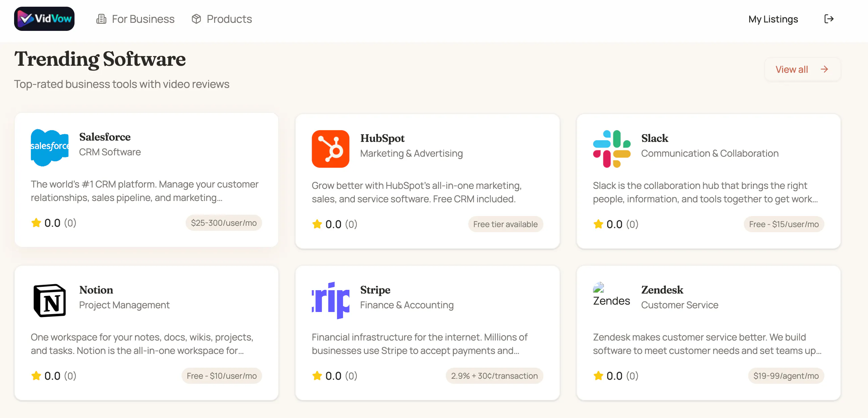Click the VidVow logo
Screen dimensions: 868x418
tap(44, 19)
